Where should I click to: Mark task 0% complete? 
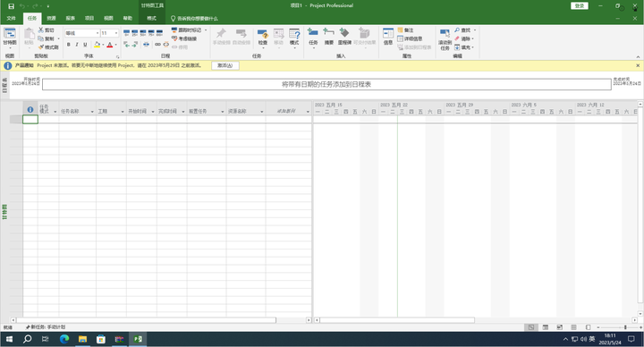[x=126, y=33]
